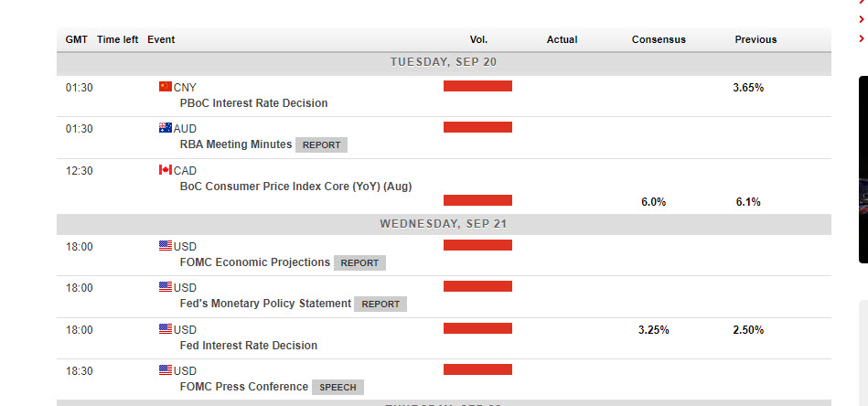Click the US flag on the Fed's Monetary Policy Statement row
Screen dimensions: 868x406
click(165, 287)
